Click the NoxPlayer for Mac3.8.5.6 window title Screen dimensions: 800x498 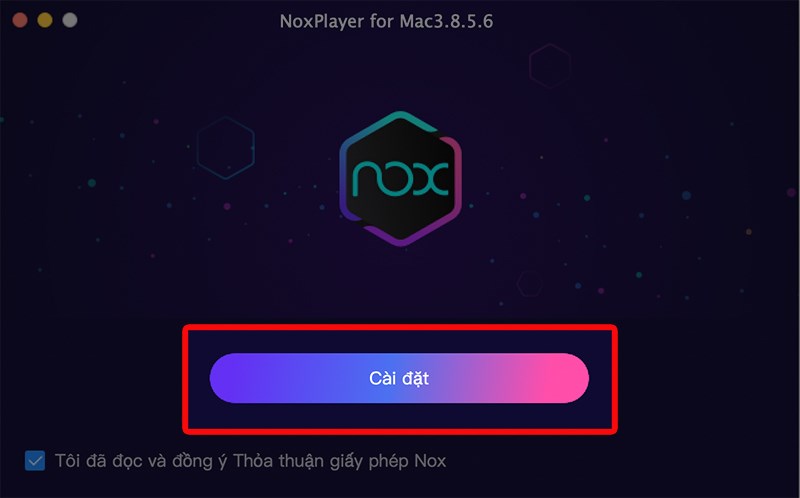click(x=386, y=21)
